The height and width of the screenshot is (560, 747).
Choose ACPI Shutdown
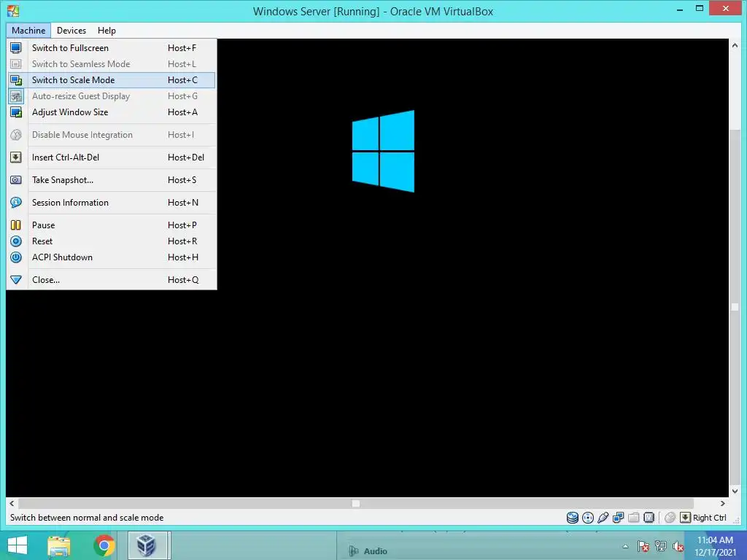[x=112, y=257]
